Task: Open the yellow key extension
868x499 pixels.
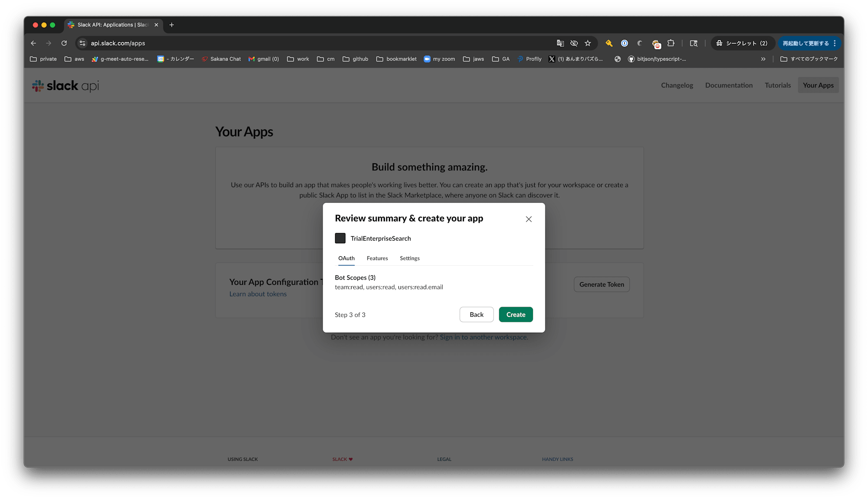Action: click(609, 43)
